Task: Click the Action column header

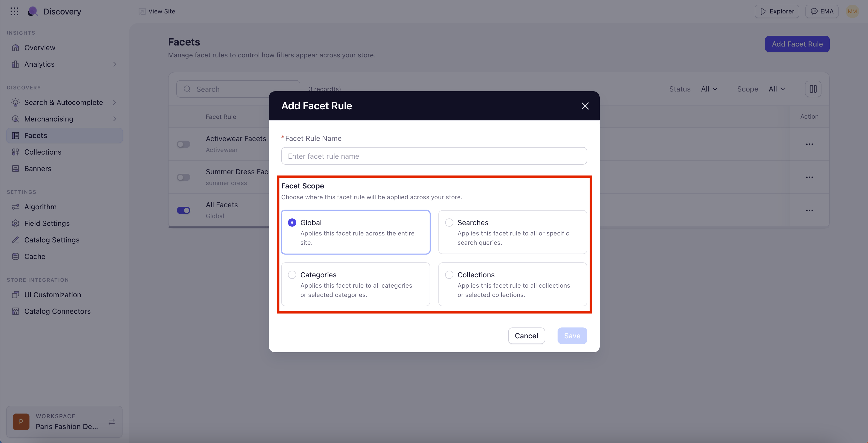Action: coord(809,116)
